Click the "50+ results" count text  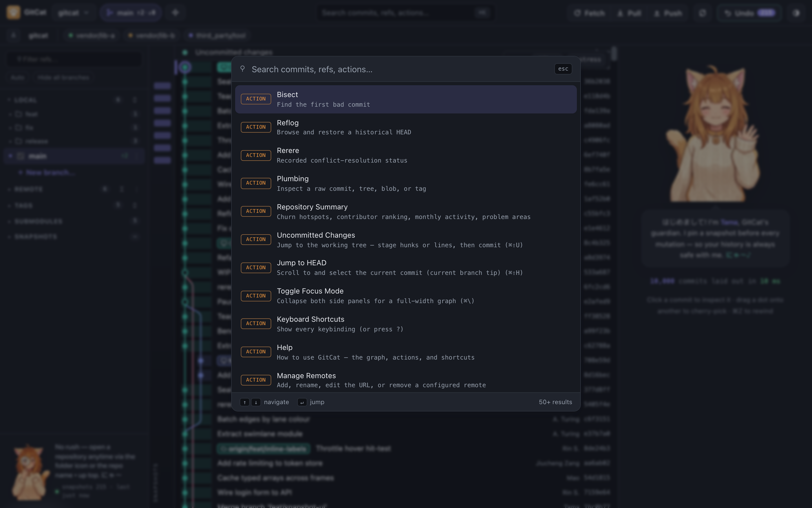pos(555,402)
